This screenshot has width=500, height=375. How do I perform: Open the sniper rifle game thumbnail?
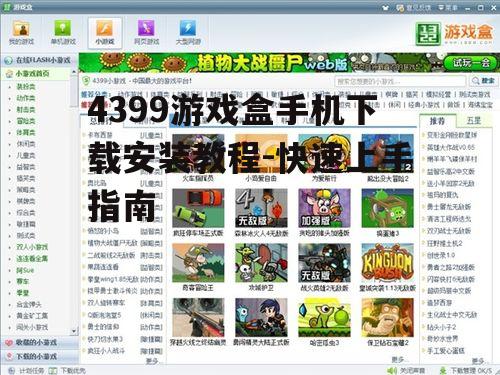pos(198,318)
